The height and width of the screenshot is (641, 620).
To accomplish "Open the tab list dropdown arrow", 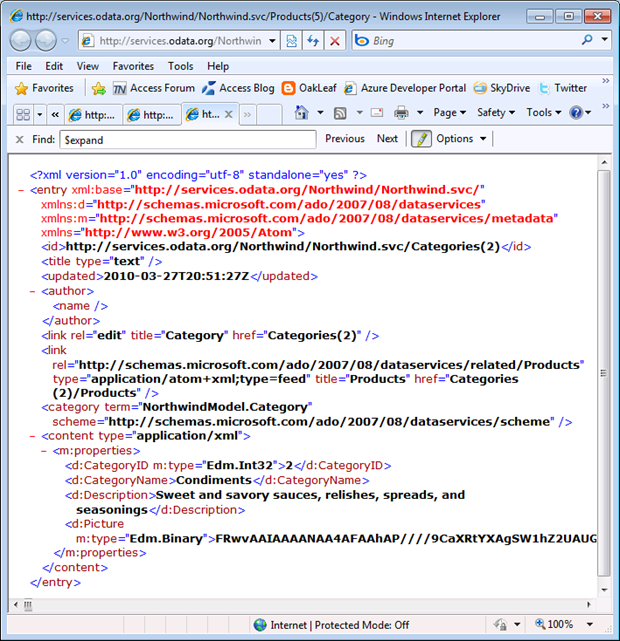I will (40, 114).
